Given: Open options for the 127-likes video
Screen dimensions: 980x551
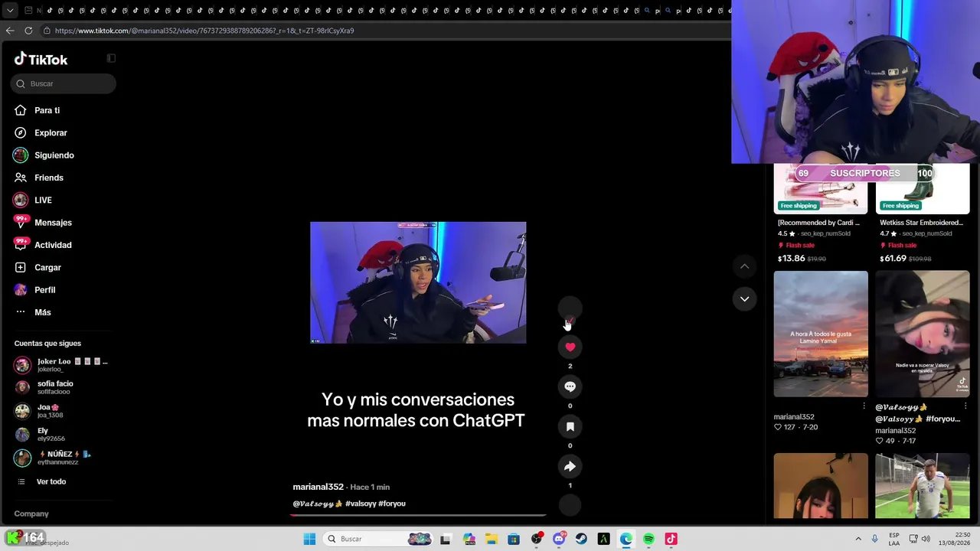Looking at the screenshot, I should (864, 406).
